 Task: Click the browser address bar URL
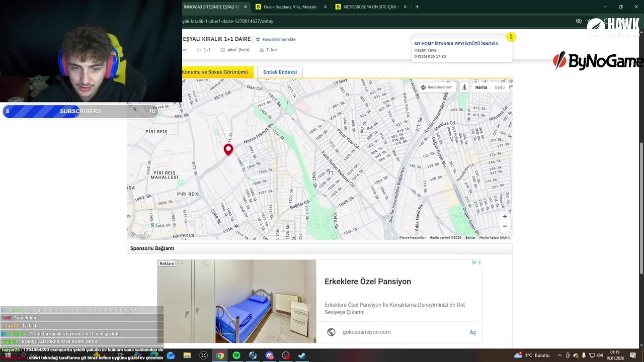pos(228,21)
